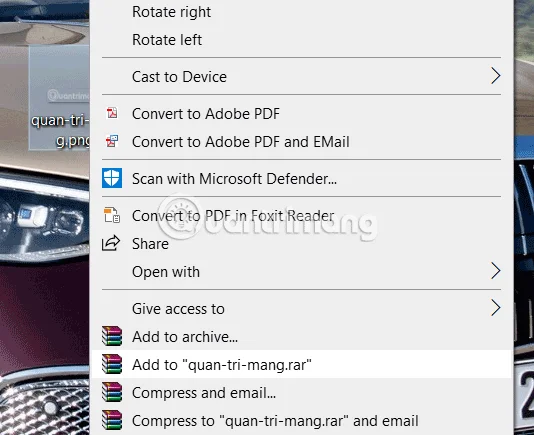534x435 pixels.
Task: Expand the Open with submenu arrow
Action: [x=496, y=271]
